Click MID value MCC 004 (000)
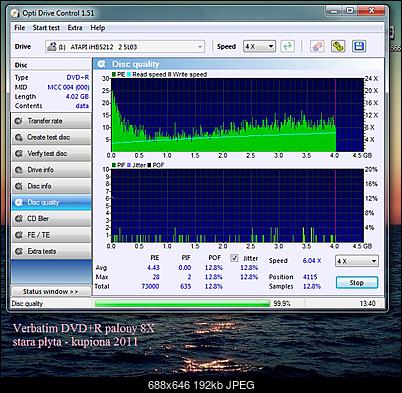This screenshot has width=402, height=393. pos(68,87)
